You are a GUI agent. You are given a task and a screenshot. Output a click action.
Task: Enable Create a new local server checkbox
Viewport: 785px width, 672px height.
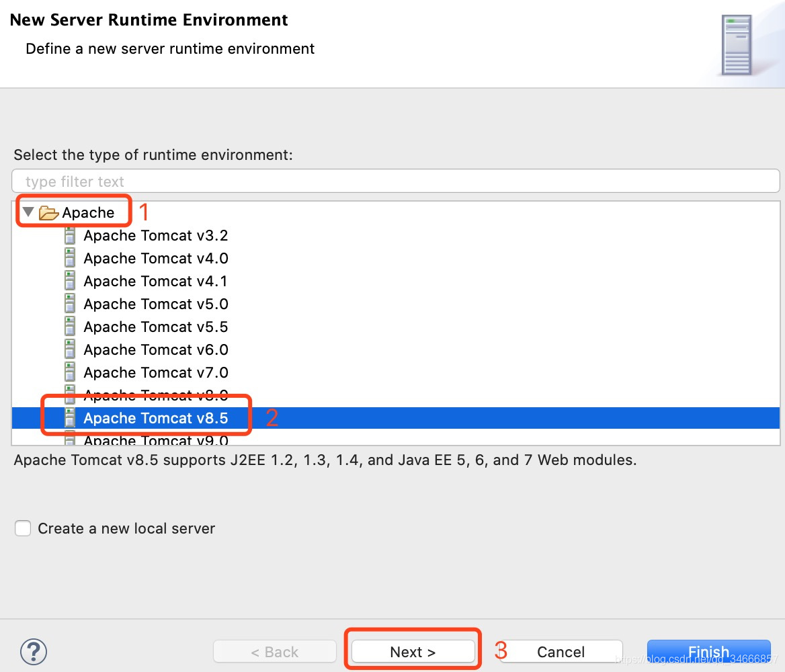(23, 528)
